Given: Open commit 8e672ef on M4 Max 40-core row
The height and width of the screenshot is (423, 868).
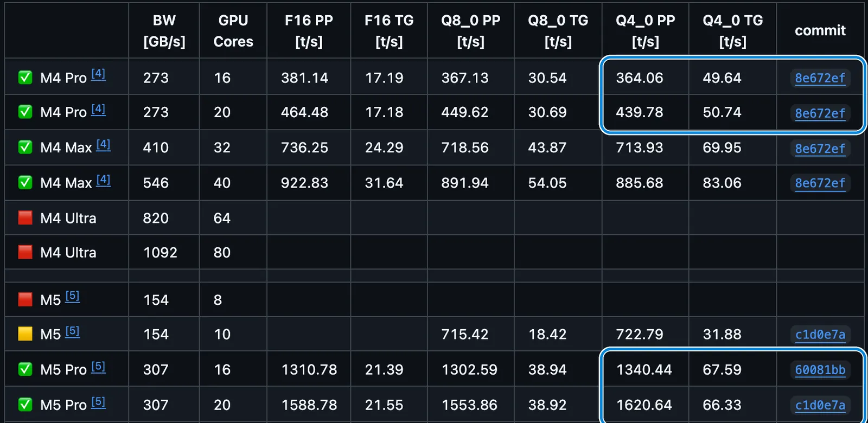Looking at the screenshot, I should tap(820, 183).
